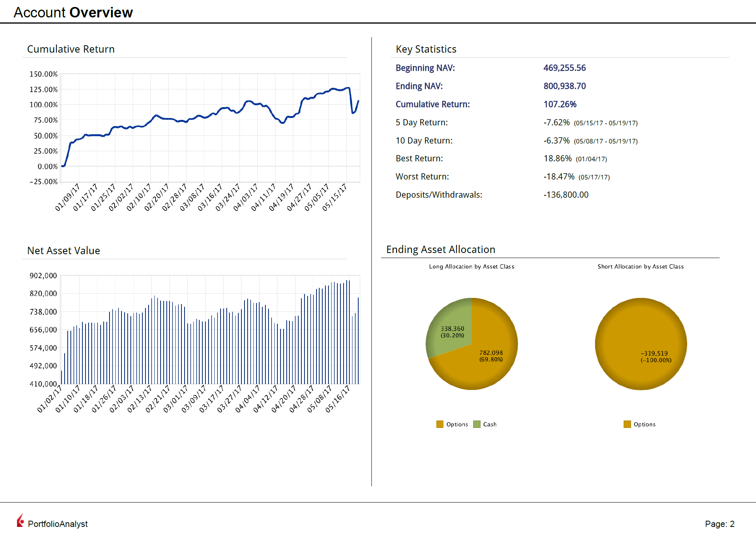Click the Key Statistics heading
The height and width of the screenshot is (542, 756).
pos(426,49)
